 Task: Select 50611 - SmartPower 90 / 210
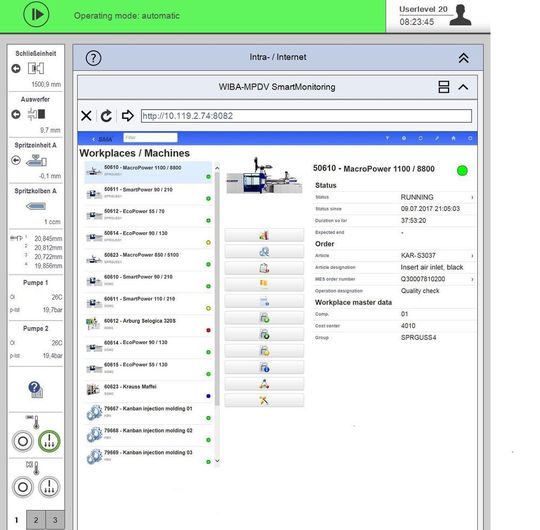click(148, 194)
